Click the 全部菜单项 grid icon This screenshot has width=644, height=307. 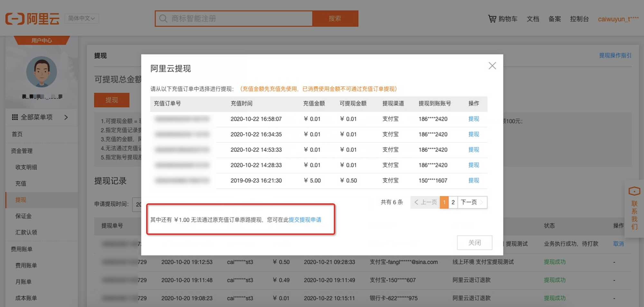15,117
